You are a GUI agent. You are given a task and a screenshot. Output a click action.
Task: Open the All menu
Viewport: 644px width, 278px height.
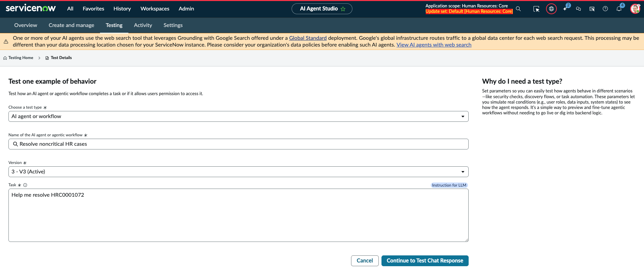coord(70,9)
